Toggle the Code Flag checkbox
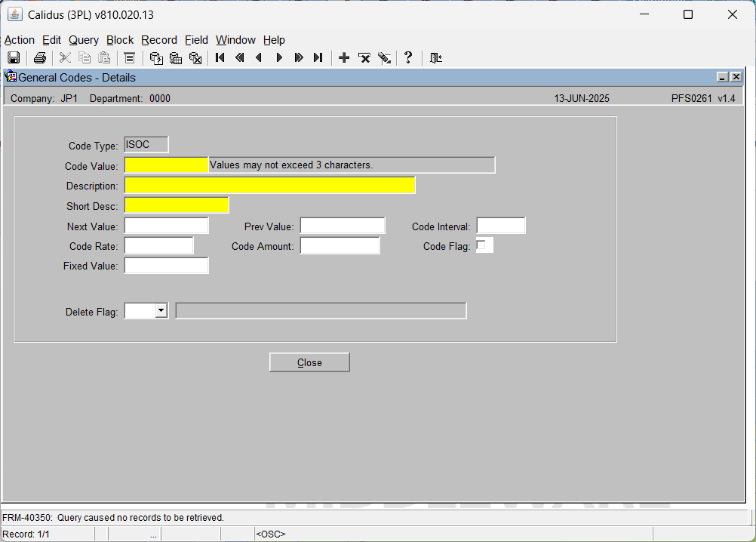This screenshot has height=542, width=756. click(x=481, y=245)
